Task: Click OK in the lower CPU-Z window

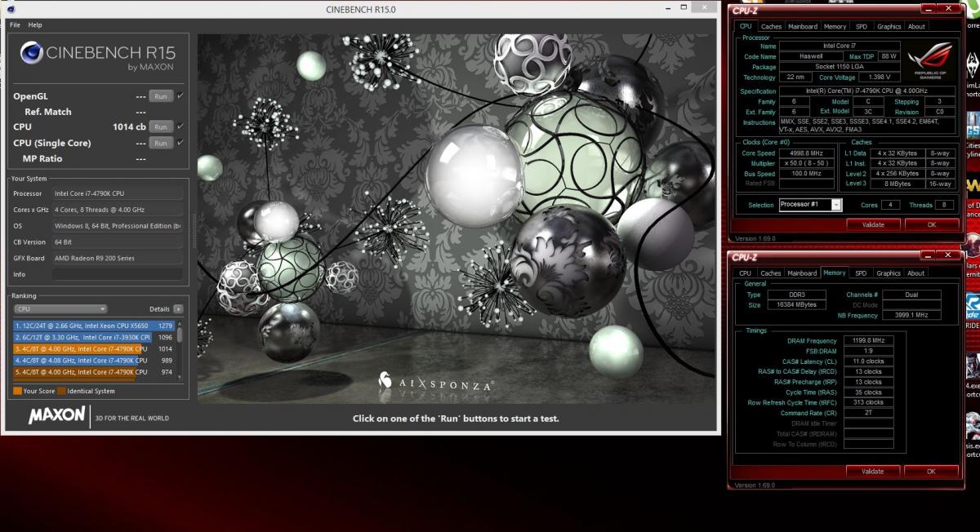Action: click(x=931, y=471)
